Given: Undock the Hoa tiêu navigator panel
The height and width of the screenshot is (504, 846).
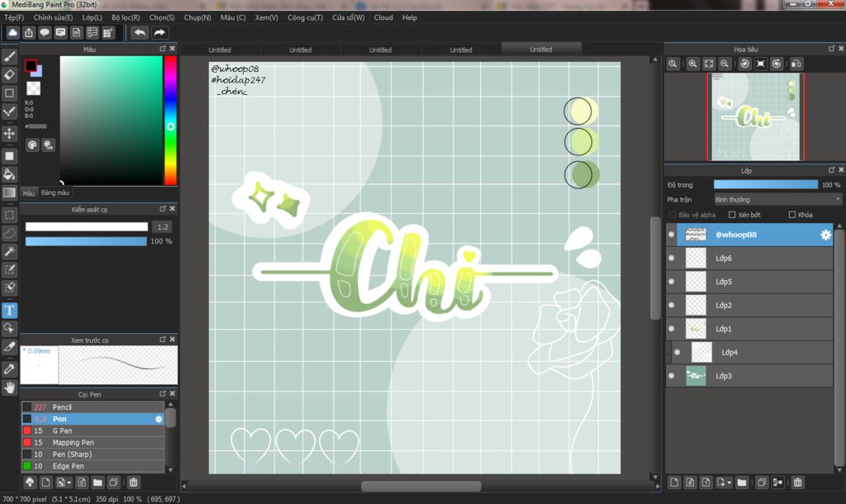Looking at the screenshot, I should click(x=831, y=49).
